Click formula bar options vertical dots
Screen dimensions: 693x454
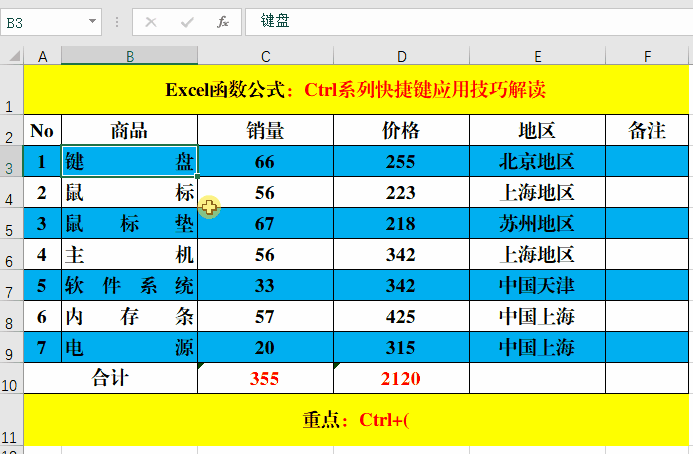[x=117, y=22]
